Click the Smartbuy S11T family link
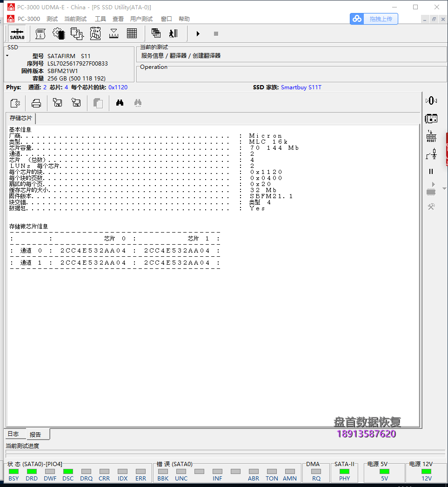Screen dimensions: 448x487 click(x=301, y=87)
